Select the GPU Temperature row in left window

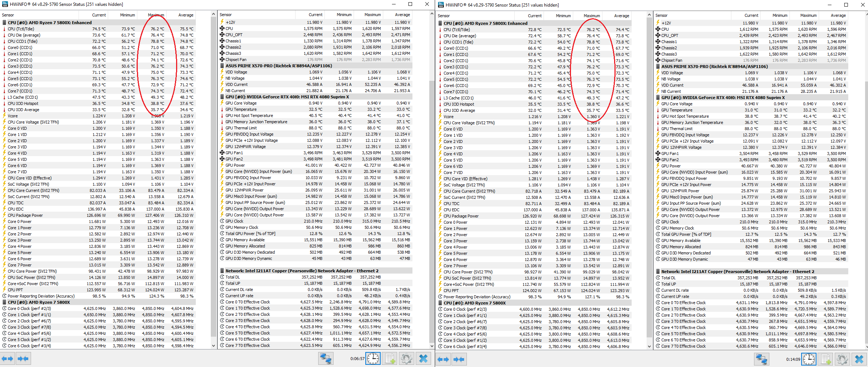pyautogui.click(x=315, y=109)
